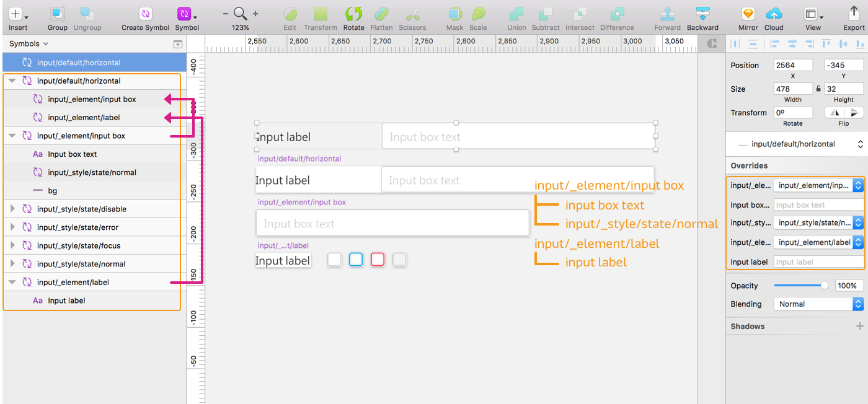Toggle the size aspect ratio lock

(818, 89)
